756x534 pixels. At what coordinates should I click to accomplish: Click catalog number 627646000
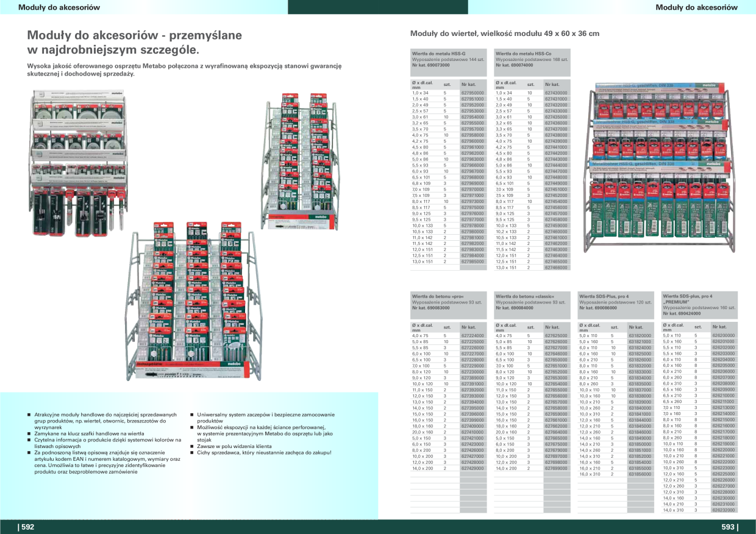click(x=556, y=354)
